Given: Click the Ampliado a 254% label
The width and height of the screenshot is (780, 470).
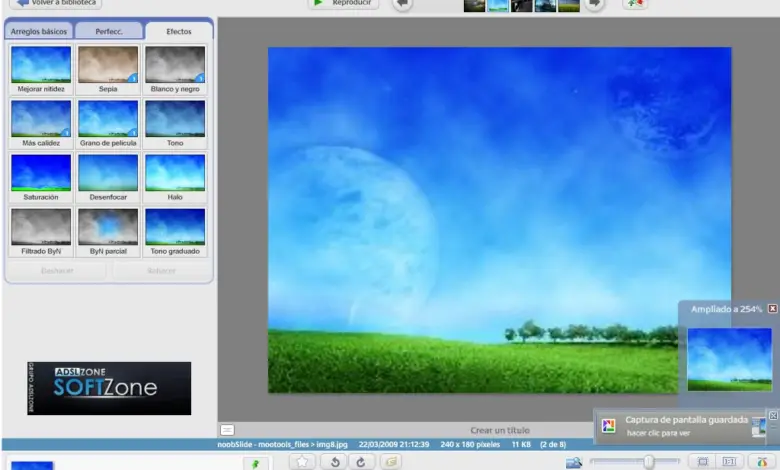Looking at the screenshot, I should click(x=726, y=309).
